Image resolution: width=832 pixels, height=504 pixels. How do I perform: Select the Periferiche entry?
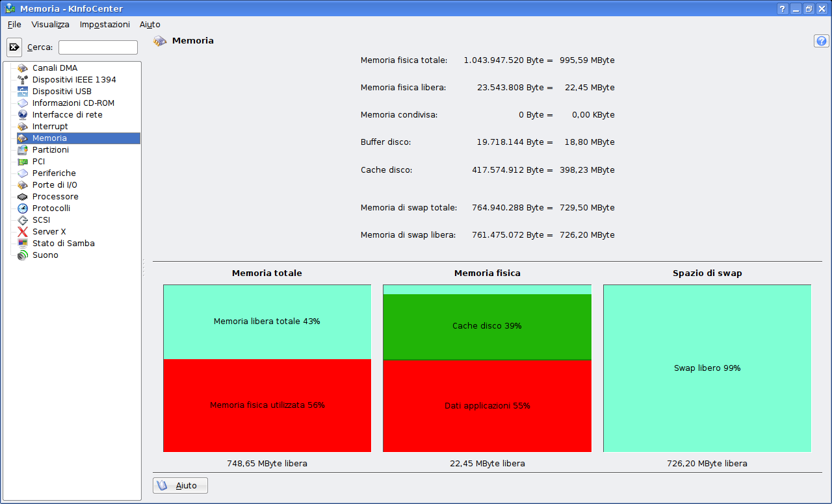click(54, 173)
